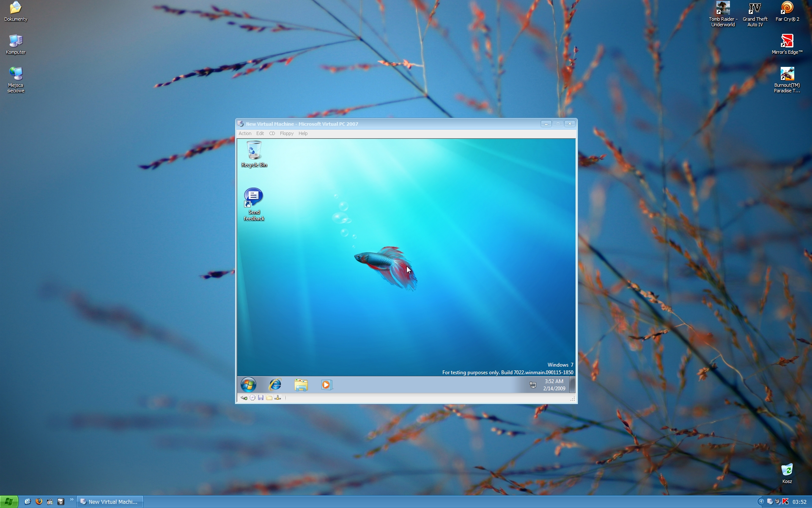Expand hidden system tray icons arrow
The height and width of the screenshot is (508, 812).
pyautogui.click(x=761, y=502)
